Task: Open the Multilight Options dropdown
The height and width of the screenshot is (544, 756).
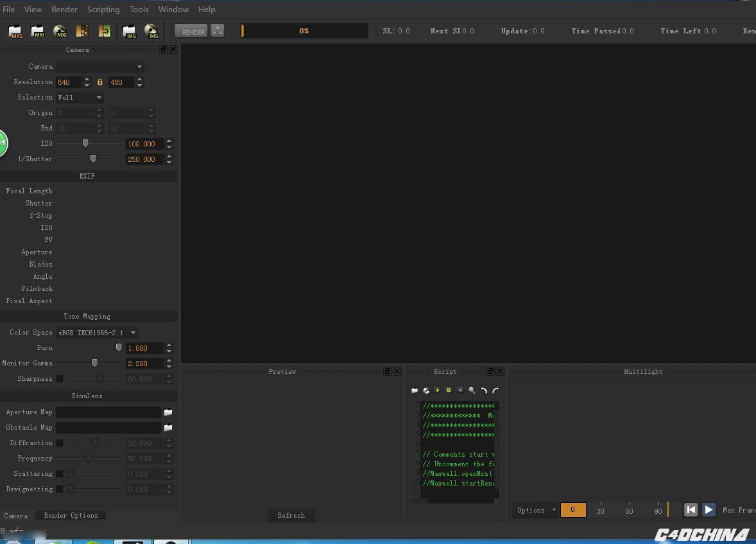Action: 536,510
